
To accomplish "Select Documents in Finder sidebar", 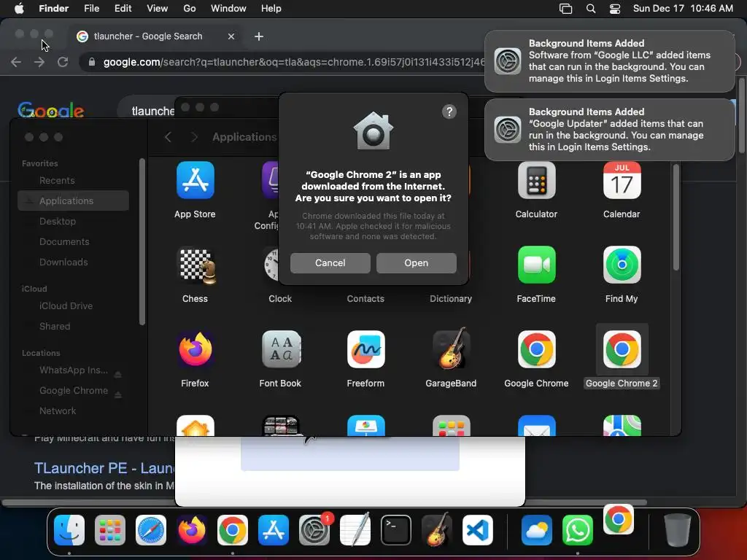I will coord(74,242).
